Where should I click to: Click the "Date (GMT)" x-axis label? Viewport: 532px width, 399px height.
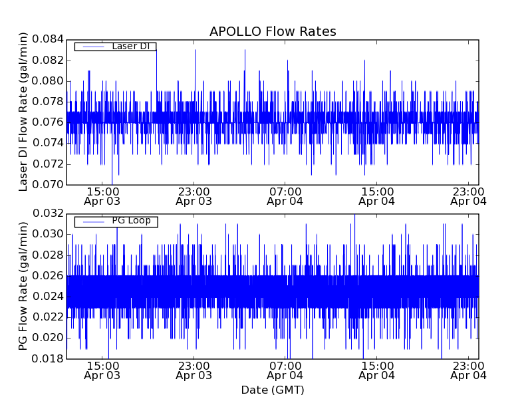pos(273,390)
